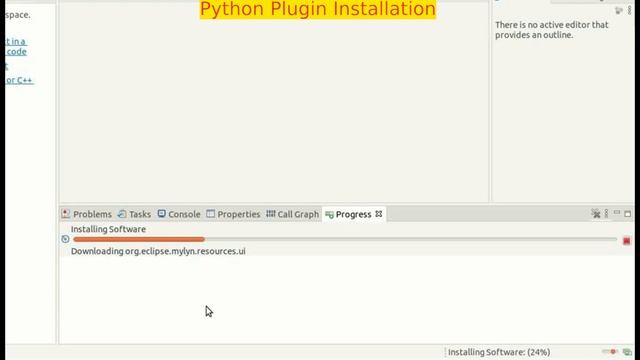The image size is (640, 360).
Task: Close the Progress tab using its X
Action: [379, 214]
